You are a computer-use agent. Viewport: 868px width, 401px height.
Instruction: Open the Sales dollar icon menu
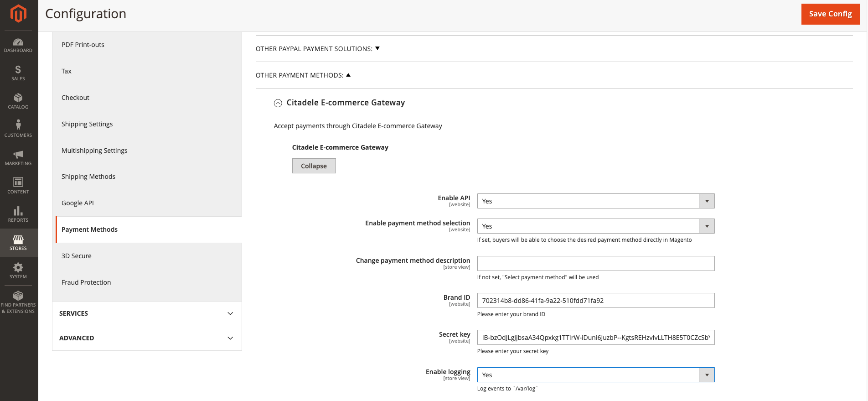18,73
